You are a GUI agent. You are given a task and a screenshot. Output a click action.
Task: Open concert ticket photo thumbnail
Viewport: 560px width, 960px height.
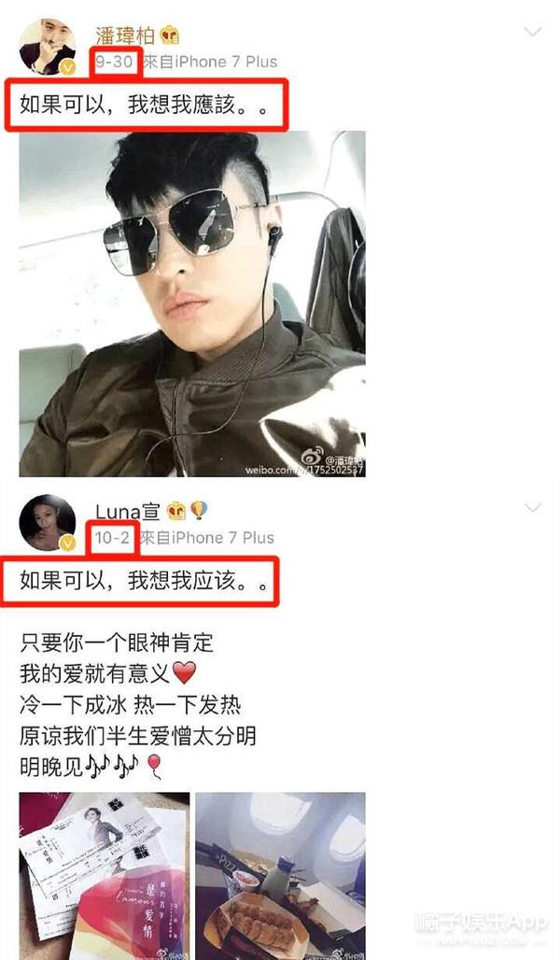point(105,876)
